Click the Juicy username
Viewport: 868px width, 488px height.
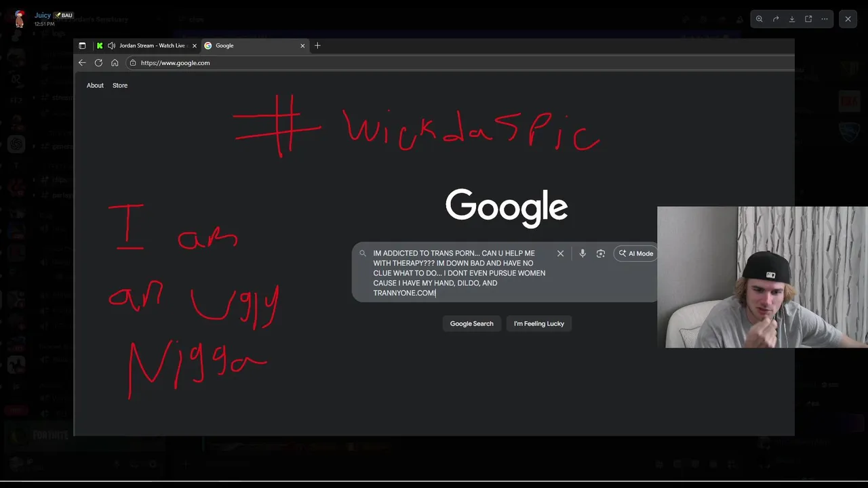point(43,15)
